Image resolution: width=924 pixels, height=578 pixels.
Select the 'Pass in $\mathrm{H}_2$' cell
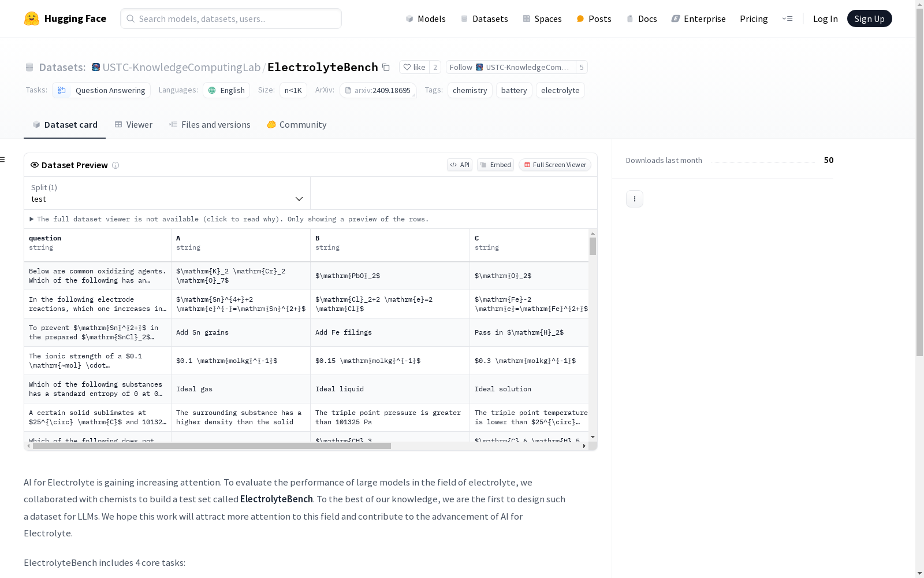530,332
